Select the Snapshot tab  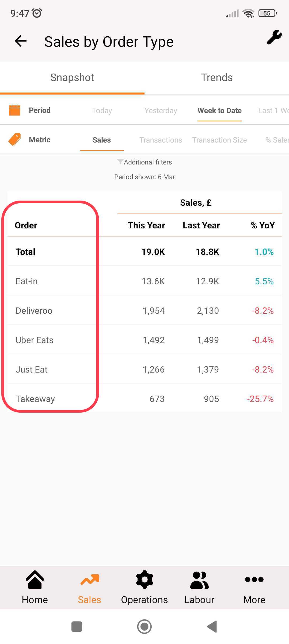[x=72, y=78]
